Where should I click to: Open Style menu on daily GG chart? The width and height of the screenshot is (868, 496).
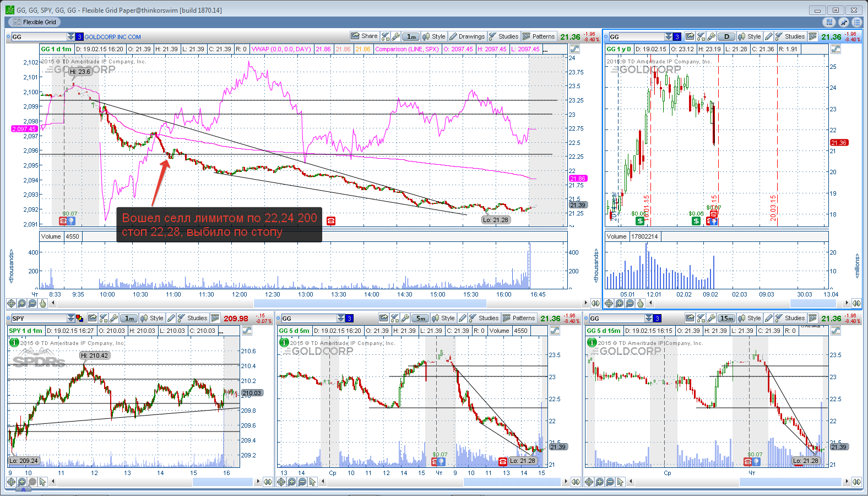click(750, 36)
